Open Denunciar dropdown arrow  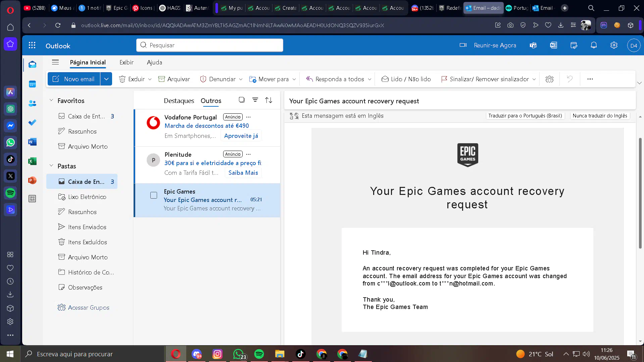[241, 79]
